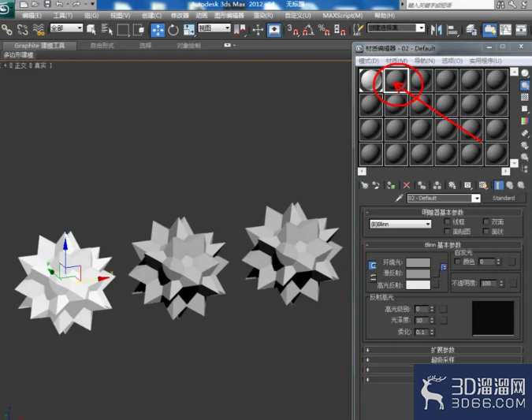Click the 多边形建模 button
The image size is (532, 420).
point(18,55)
